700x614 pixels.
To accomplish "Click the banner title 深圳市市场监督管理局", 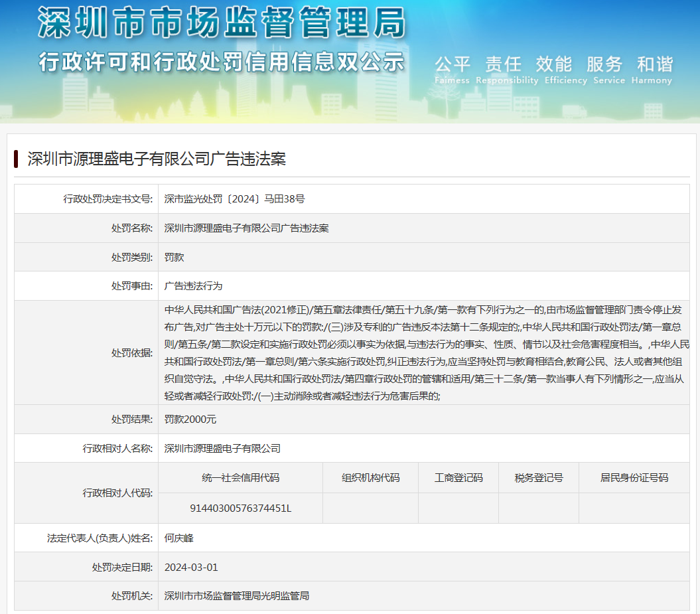I will (x=222, y=23).
